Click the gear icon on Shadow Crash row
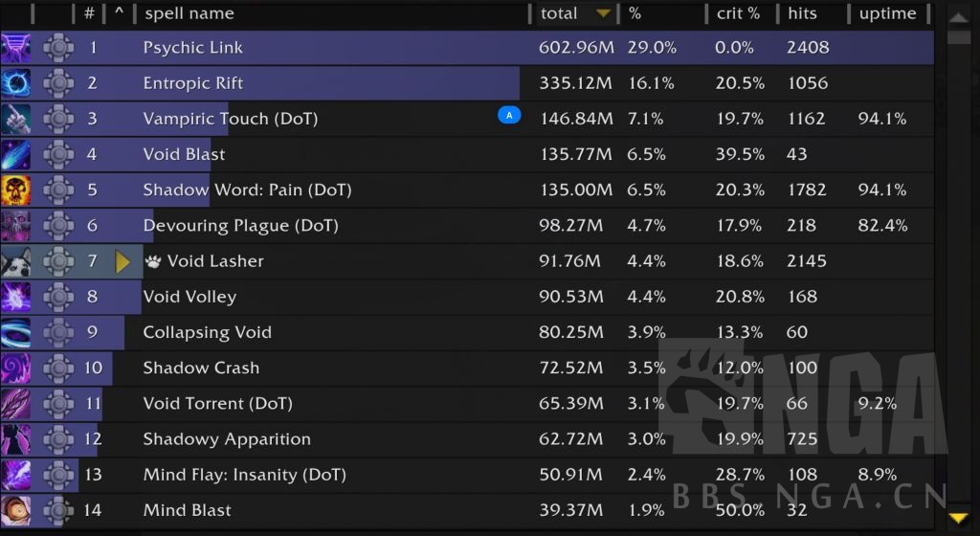This screenshot has height=536, width=980. (x=57, y=368)
